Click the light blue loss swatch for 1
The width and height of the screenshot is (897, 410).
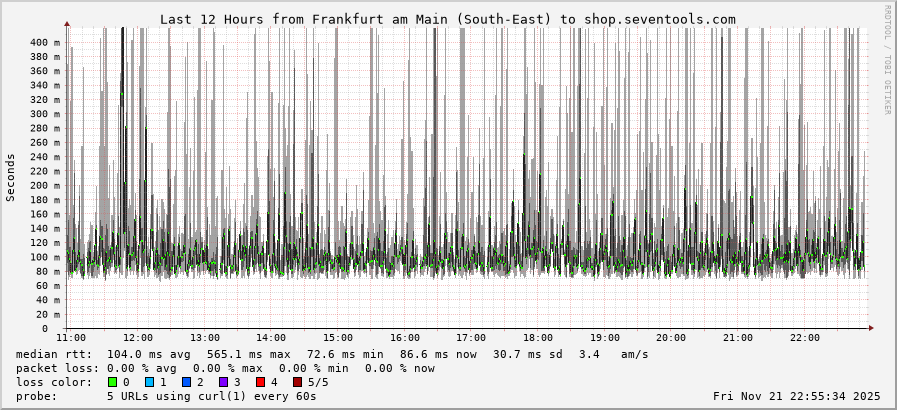(x=149, y=382)
